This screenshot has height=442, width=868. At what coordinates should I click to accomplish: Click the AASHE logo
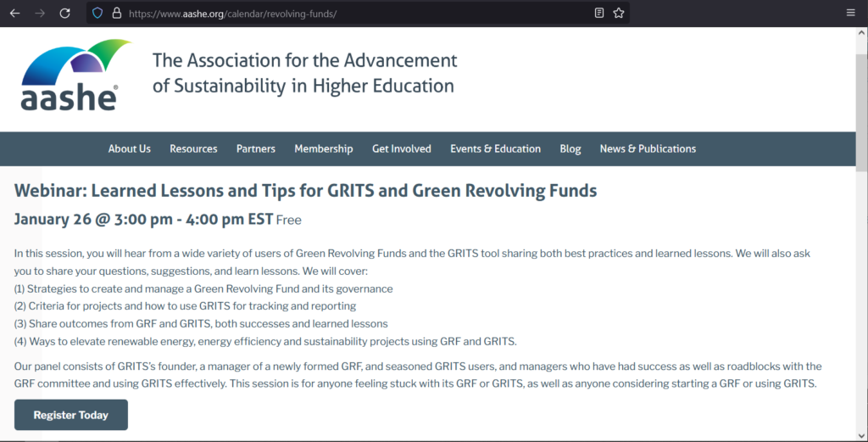coord(75,75)
